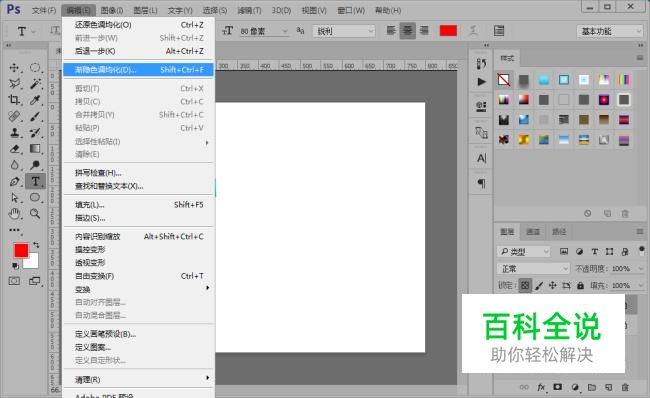Reset to default black and white colors
The image size is (650, 398).
point(15,265)
